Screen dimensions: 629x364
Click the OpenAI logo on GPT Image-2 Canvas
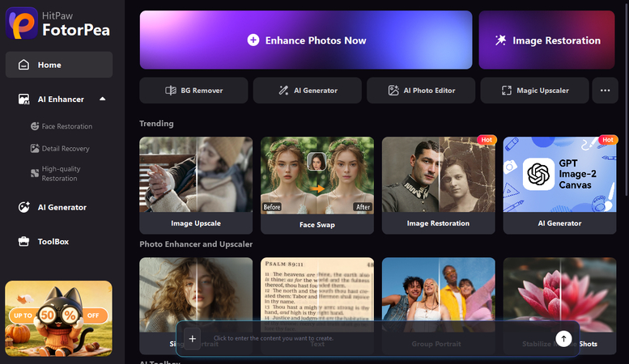[x=538, y=174]
